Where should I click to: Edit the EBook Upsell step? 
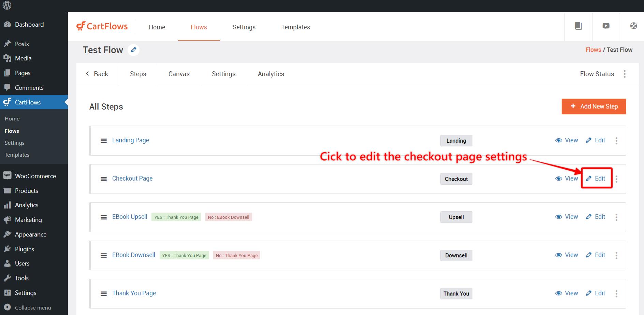click(596, 217)
